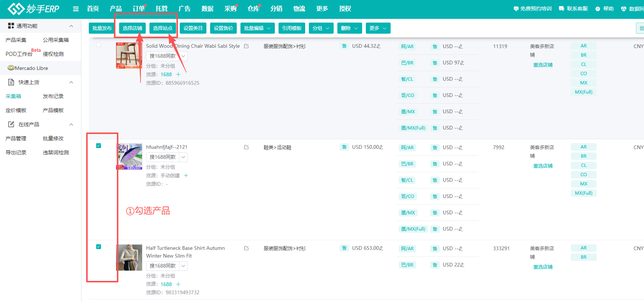Edit the USD 97 site price pencil
Screen dimensions: 644x302
(462, 63)
